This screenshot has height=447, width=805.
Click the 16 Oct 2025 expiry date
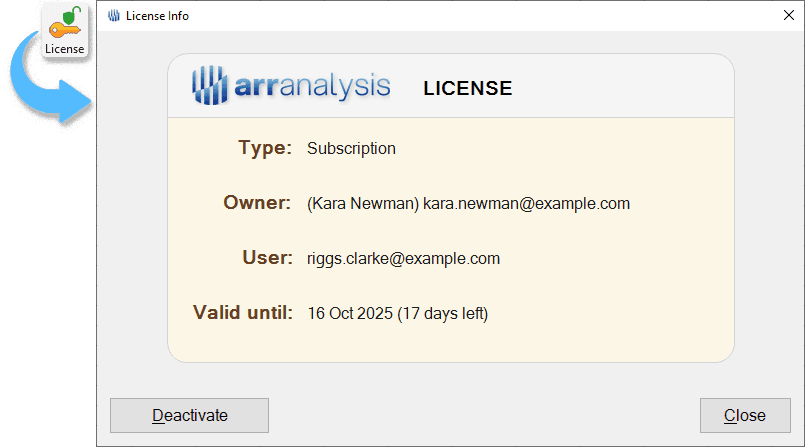coord(350,314)
